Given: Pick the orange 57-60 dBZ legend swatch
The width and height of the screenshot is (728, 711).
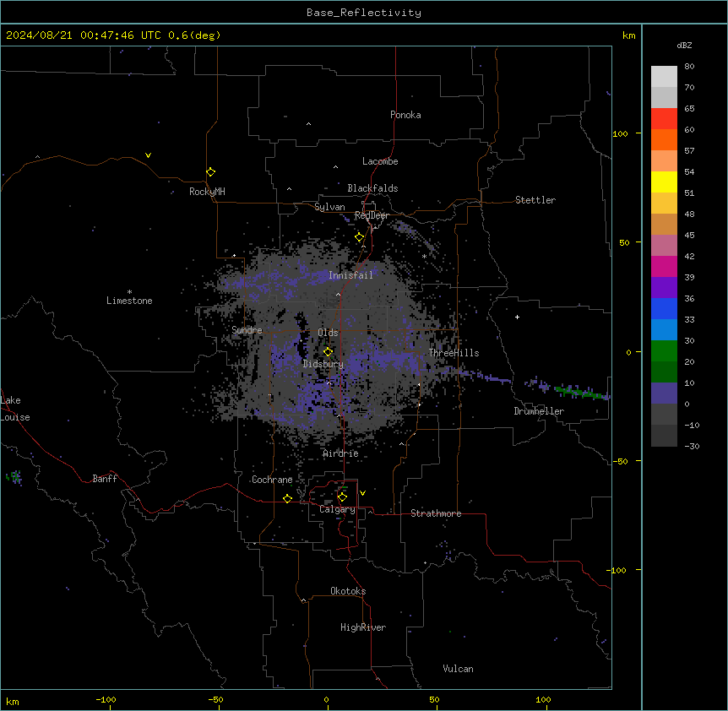Looking at the screenshot, I should click(x=664, y=139).
